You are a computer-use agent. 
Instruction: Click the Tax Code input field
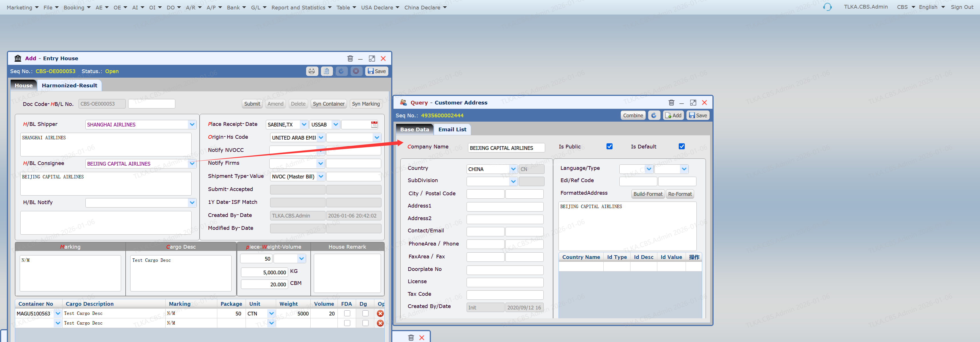pos(505,295)
